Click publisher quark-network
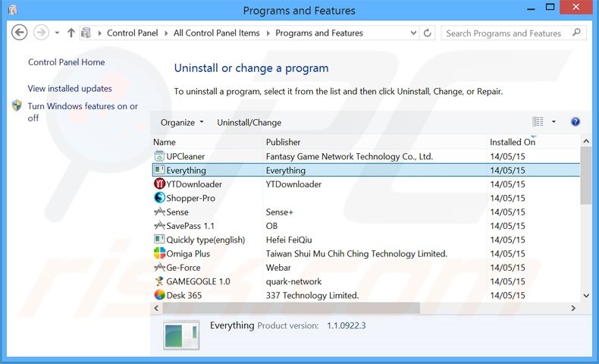 (x=293, y=281)
